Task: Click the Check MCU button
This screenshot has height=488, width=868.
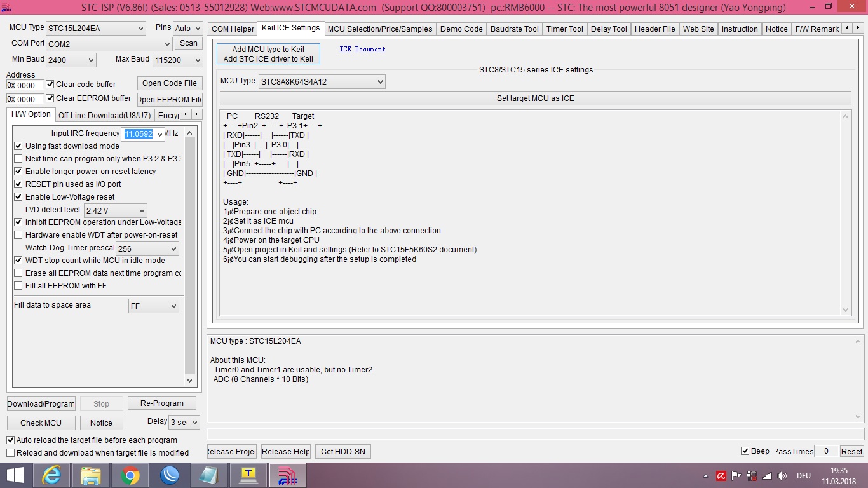Action: click(x=41, y=423)
